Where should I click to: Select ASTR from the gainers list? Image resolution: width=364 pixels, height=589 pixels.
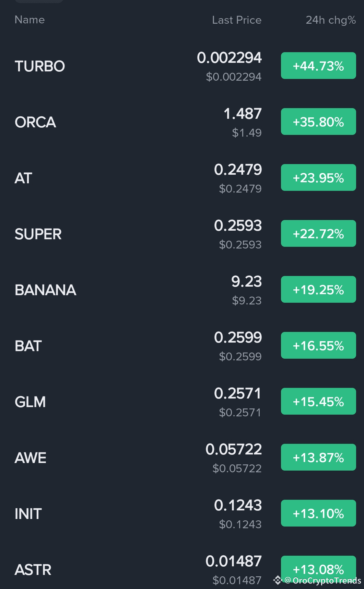click(x=33, y=570)
